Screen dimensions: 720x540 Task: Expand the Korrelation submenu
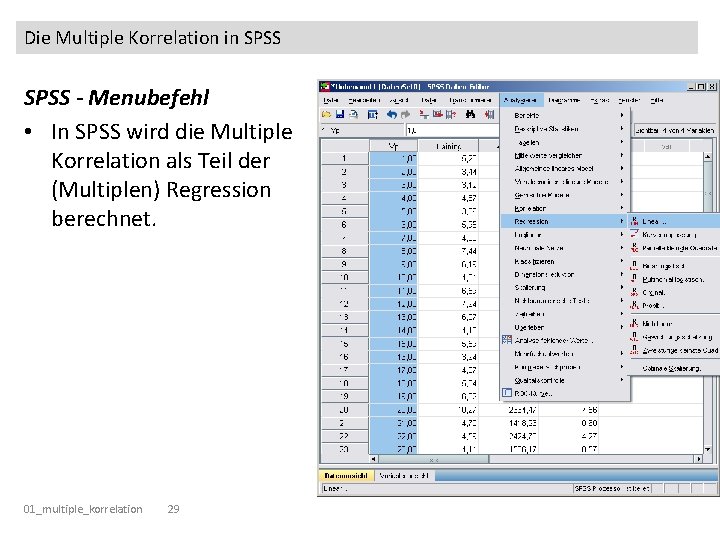coord(565,208)
